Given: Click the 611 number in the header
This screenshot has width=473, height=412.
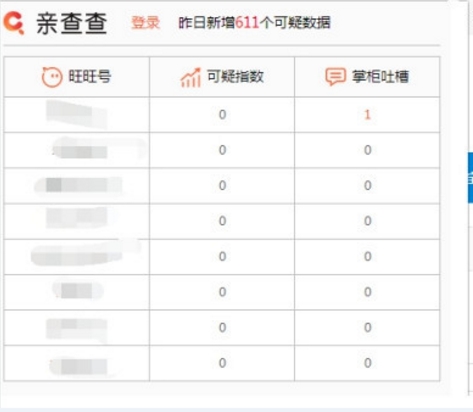Looking at the screenshot, I should tap(247, 23).
